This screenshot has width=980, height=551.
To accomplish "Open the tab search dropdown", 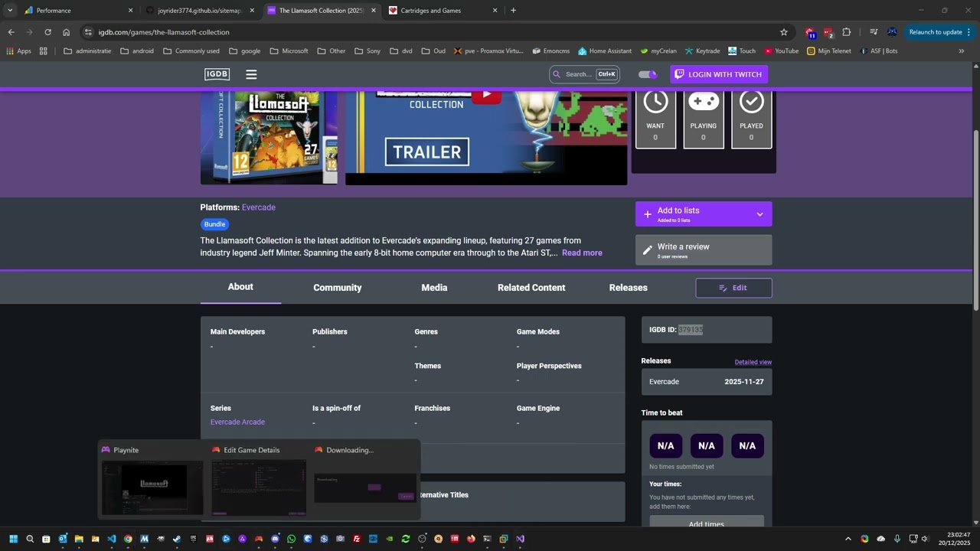I will (10, 11).
